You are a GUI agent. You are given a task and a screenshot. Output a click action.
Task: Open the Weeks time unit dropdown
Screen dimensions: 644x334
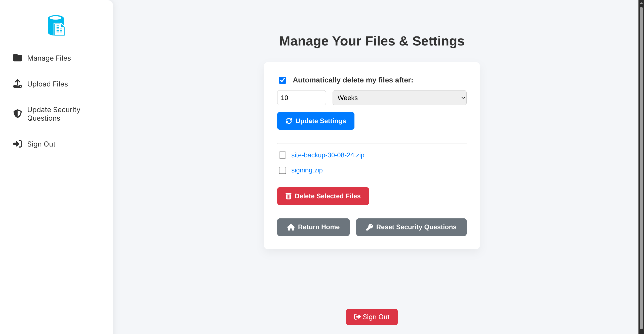[399, 98]
